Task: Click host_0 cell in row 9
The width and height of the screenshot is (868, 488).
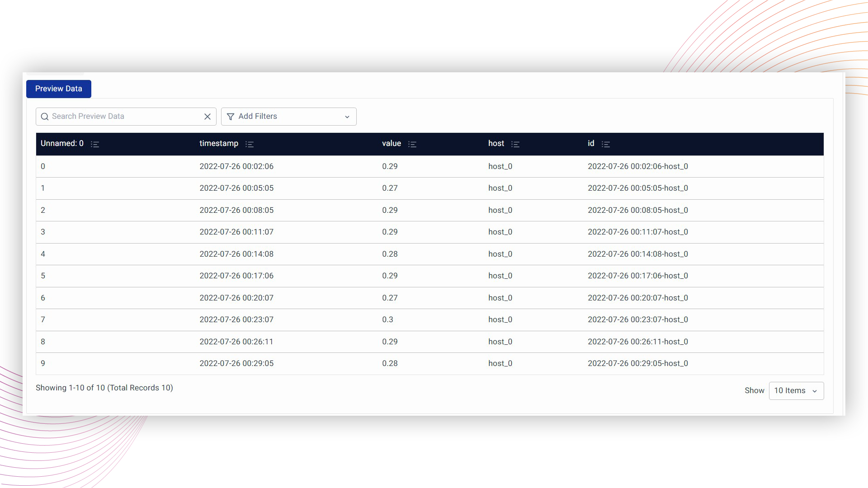Action: coord(500,364)
